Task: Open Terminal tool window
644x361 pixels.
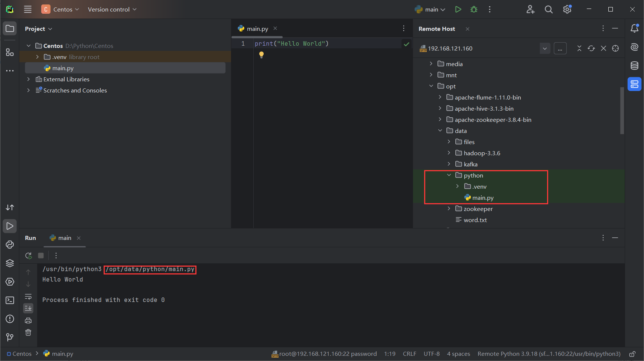Action: coord(10,300)
